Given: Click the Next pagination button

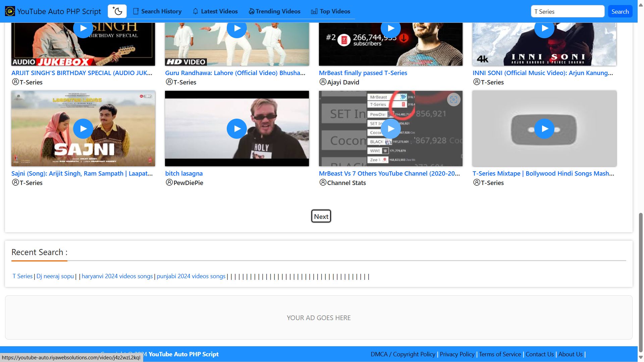Looking at the screenshot, I should pyautogui.click(x=321, y=217).
